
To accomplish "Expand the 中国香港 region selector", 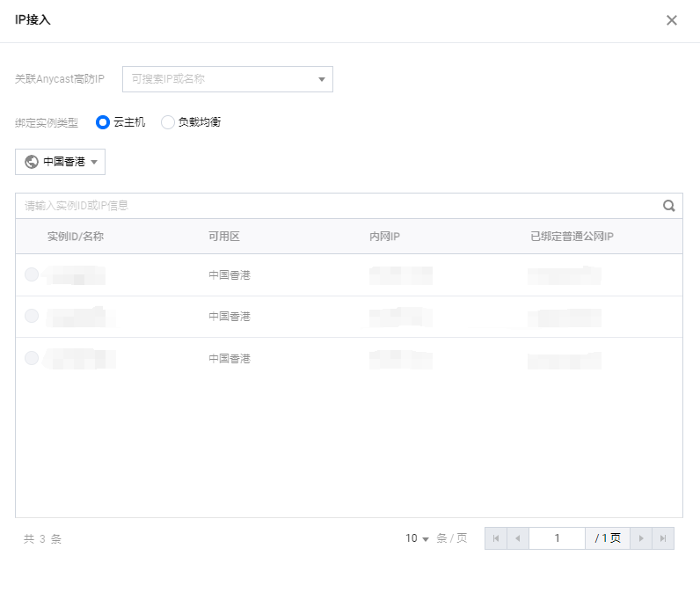I will click(x=61, y=162).
